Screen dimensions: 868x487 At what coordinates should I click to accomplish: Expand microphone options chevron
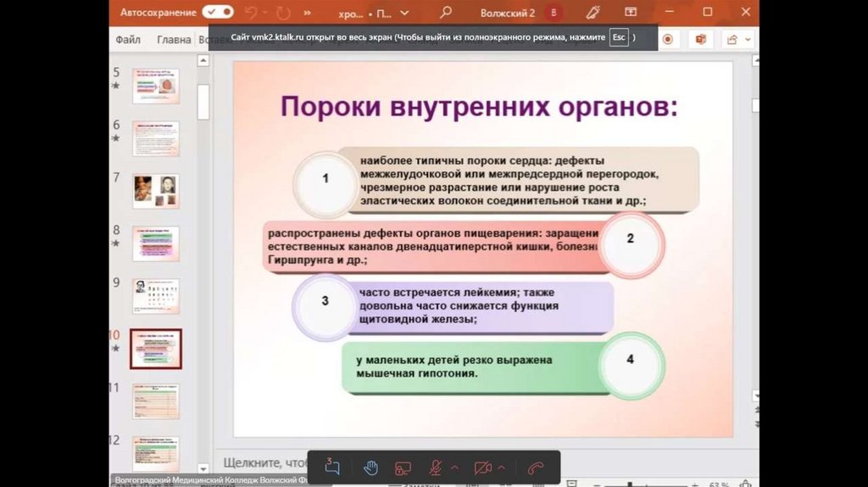[x=454, y=467]
